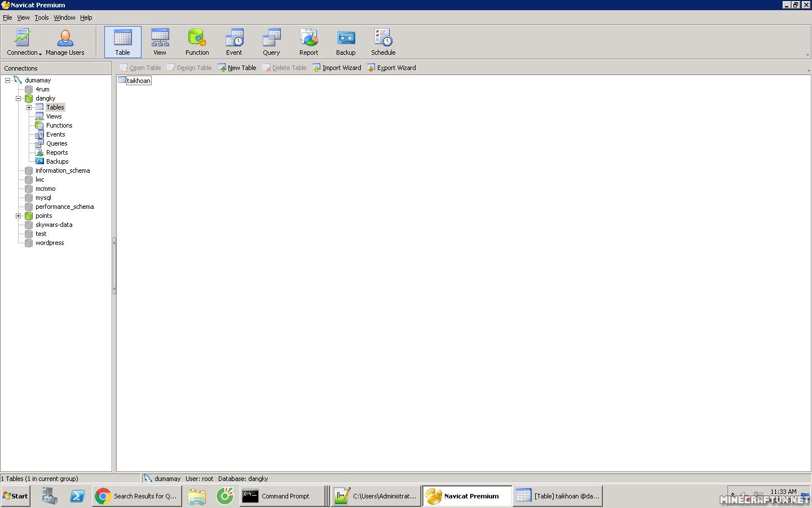
Task: Click the Design Table button
Action: click(189, 68)
